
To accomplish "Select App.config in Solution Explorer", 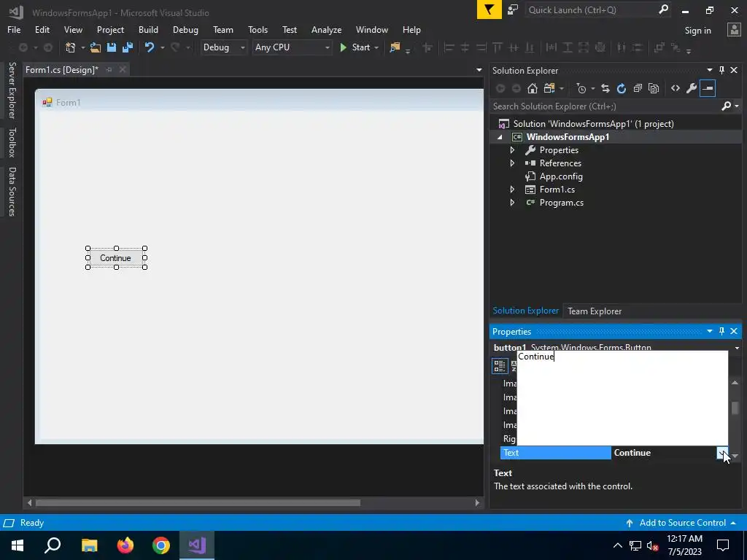I will pyautogui.click(x=561, y=176).
